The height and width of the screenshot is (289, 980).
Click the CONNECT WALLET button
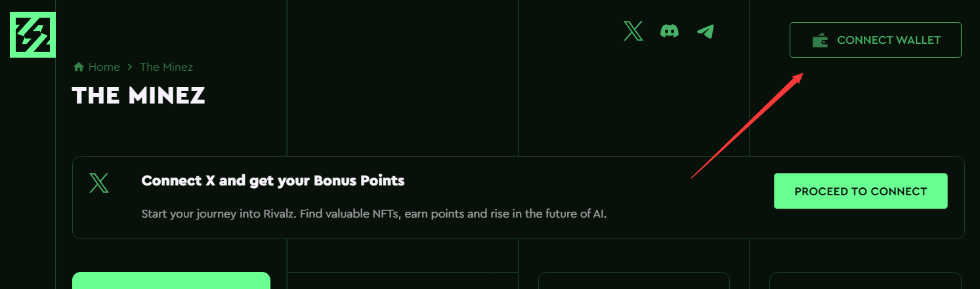(876, 40)
